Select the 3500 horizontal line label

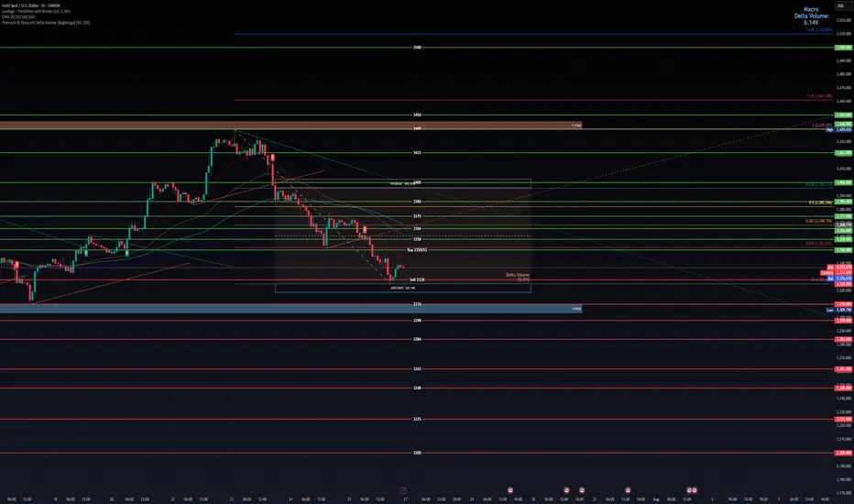(417, 48)
